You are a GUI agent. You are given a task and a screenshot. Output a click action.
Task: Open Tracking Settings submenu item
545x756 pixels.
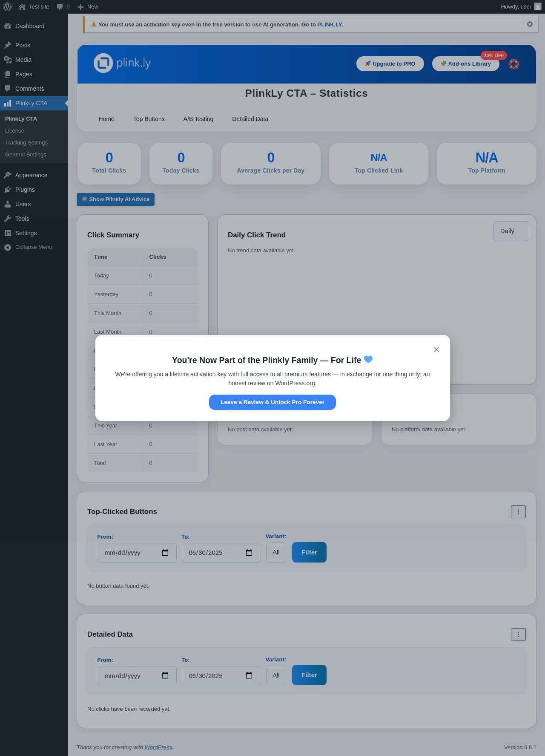pyautogui.click(x=34, y=143)
